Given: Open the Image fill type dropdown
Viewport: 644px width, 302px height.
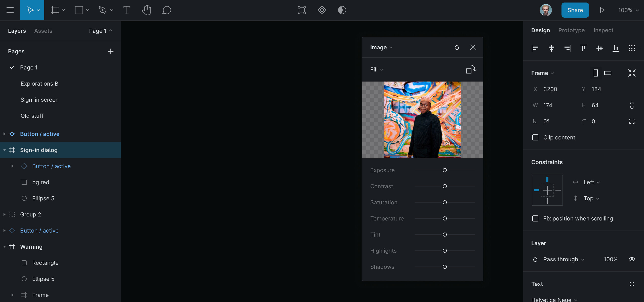Looking at the screenshot, I should click(x=381, y=47).
